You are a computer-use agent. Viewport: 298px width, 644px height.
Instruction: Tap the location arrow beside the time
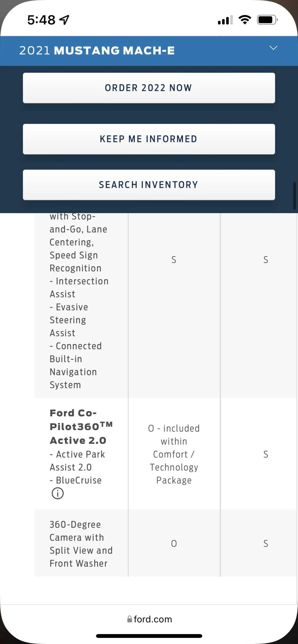(64, 20)
